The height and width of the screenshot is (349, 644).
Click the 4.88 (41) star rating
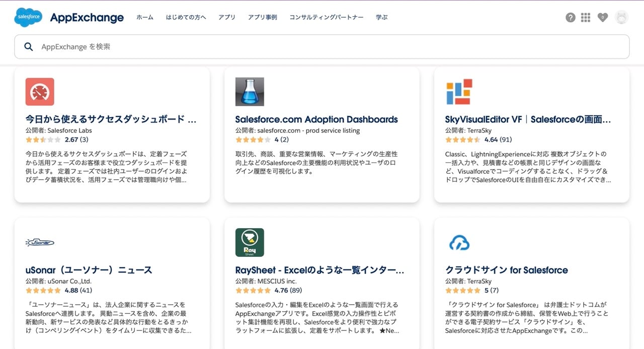coord(59,290)
